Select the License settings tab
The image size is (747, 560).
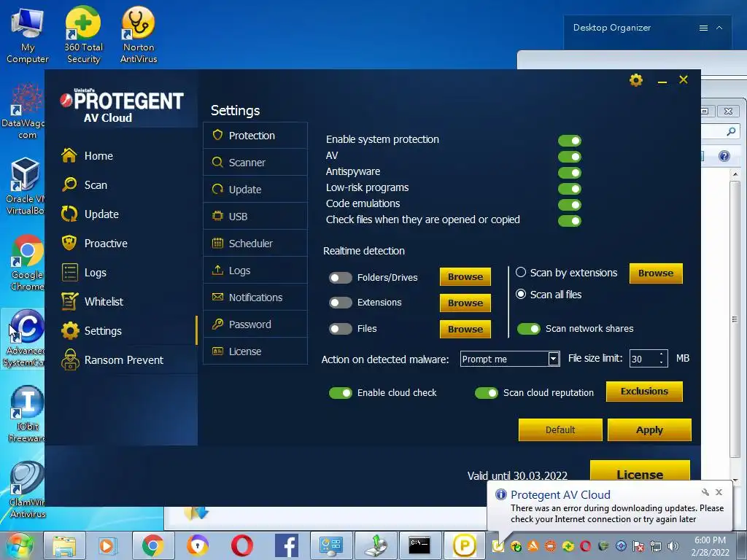255,351
